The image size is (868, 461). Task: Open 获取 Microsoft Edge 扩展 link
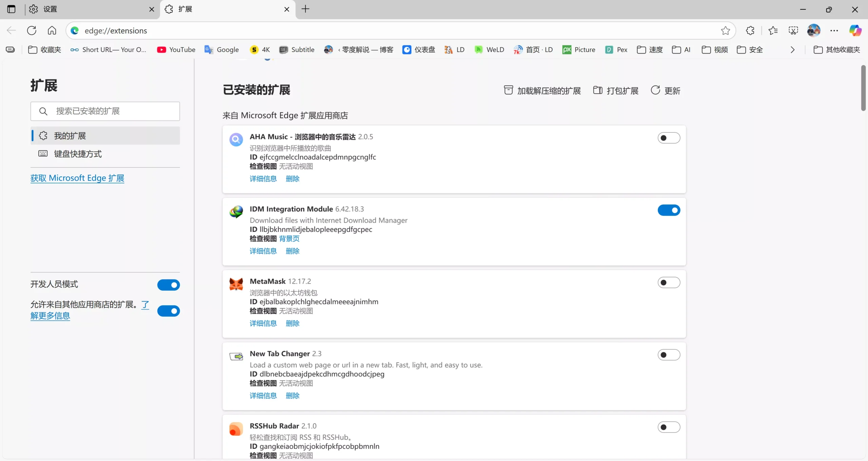[x=77, y=178]
